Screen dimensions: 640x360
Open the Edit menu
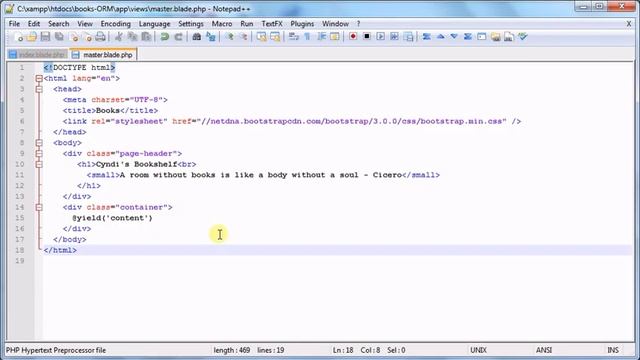34,24
